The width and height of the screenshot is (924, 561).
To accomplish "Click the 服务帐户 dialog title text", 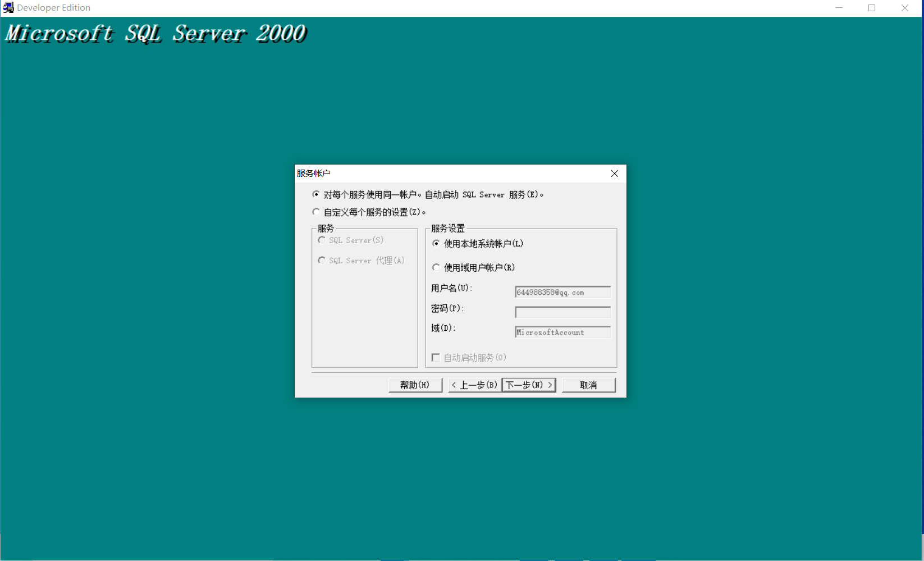I will (313, 174).
